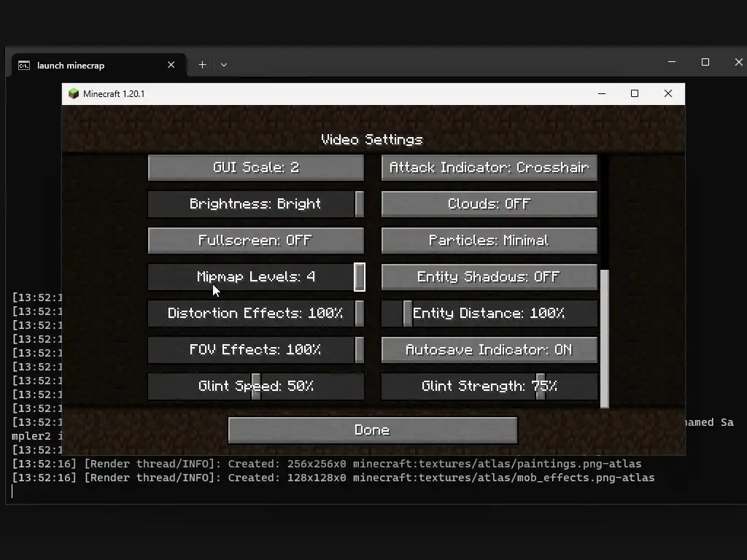Click the terminal icon on launch minecrap tab
The image size is (747, 560).
pos(24,65)
